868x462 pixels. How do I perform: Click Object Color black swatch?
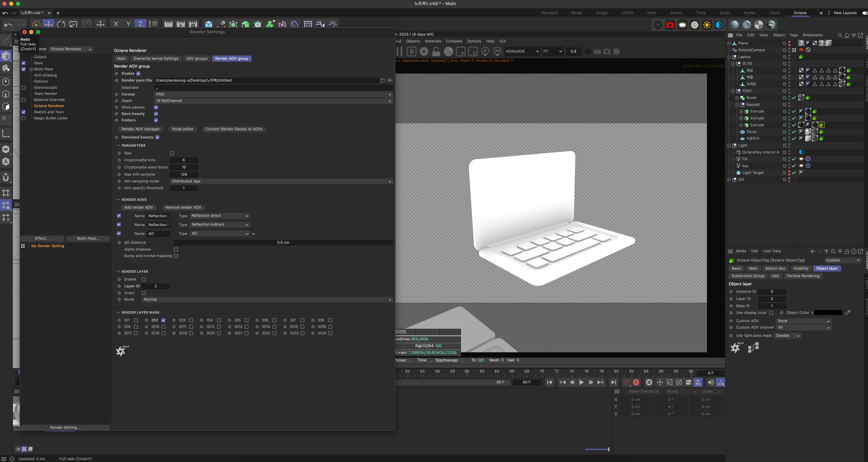[828, 313]
